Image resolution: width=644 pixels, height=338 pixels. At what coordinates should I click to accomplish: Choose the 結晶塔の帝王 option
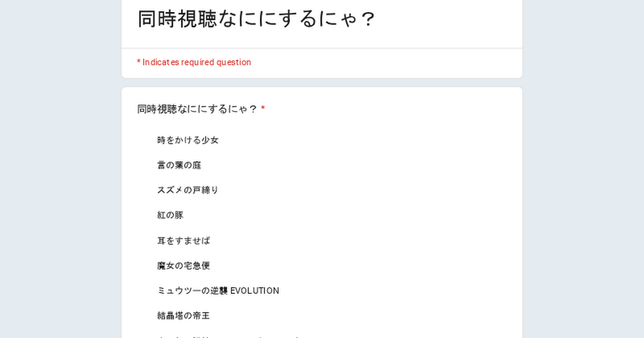(184, 315)
